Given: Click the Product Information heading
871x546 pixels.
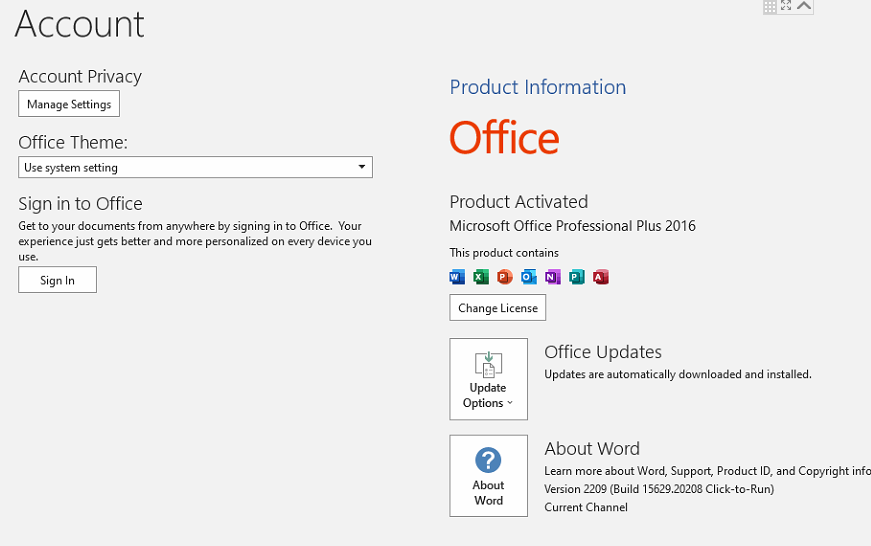Looking at the screenshot, I should 538,87.
